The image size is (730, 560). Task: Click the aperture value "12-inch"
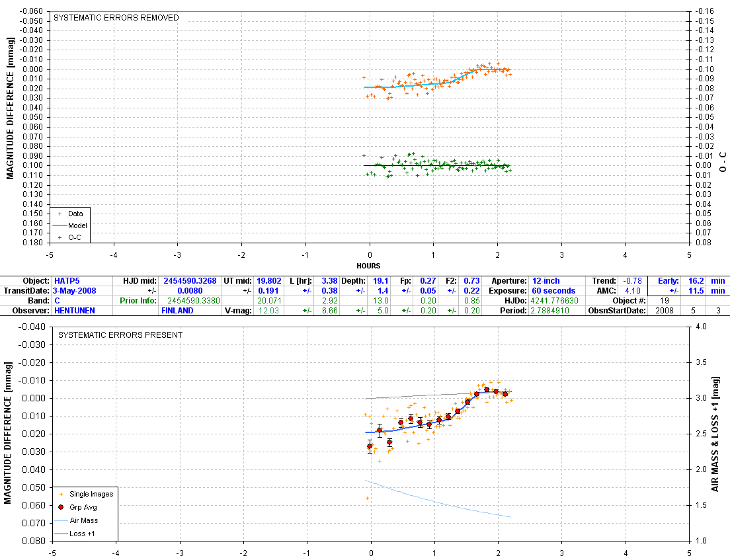click(x=546, y=281)
